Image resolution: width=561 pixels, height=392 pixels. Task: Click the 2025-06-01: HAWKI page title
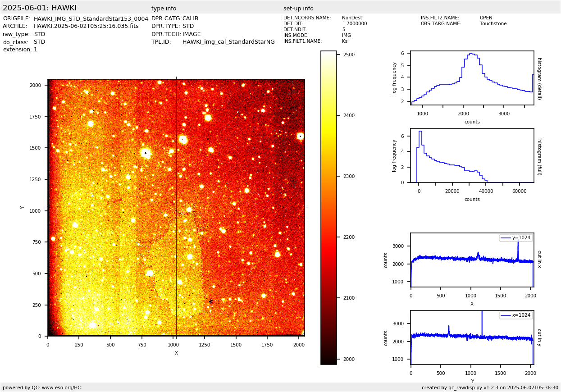click(40, 8)
